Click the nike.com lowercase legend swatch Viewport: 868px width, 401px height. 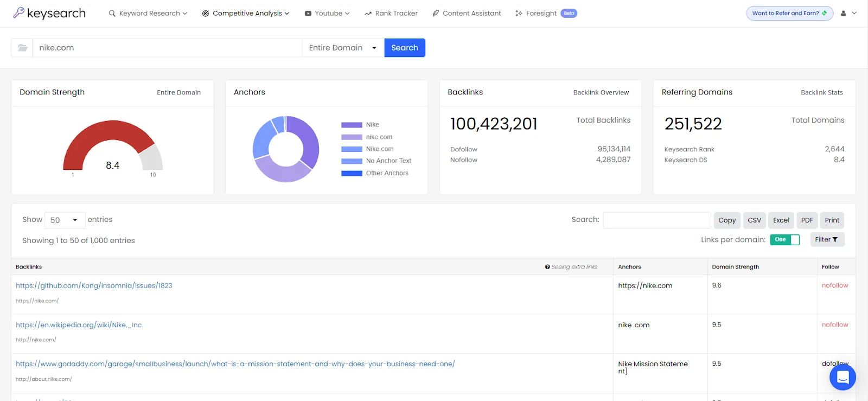[352, 137]
